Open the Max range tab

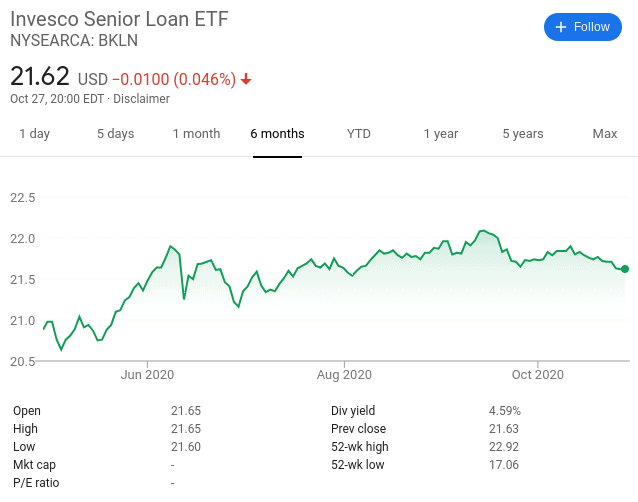point(605,134)
